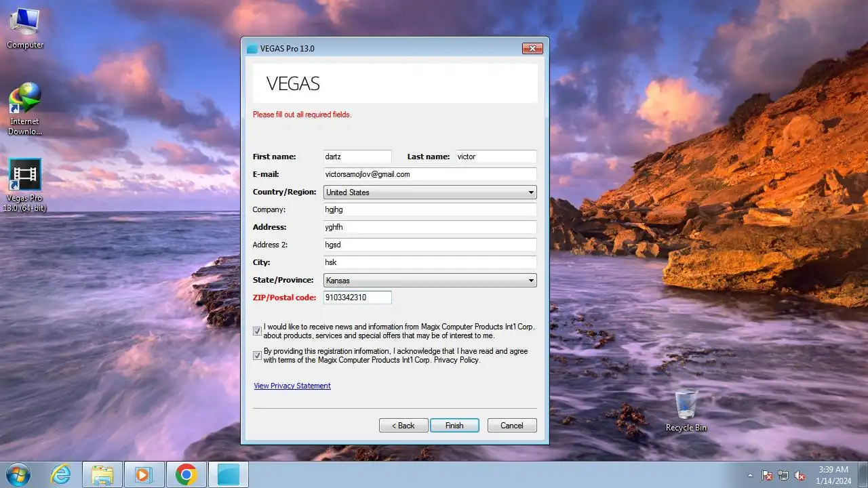This screenshot has width=868, height=488.
Task: Click the Finish button
Action: 454,426
